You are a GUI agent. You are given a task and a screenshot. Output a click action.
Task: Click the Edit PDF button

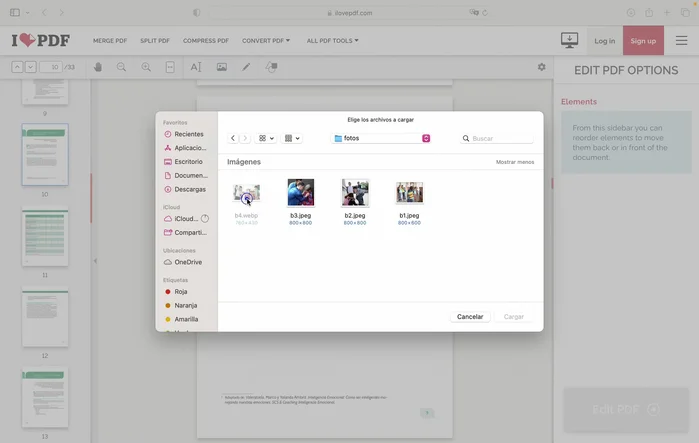(x=626, y=410)
